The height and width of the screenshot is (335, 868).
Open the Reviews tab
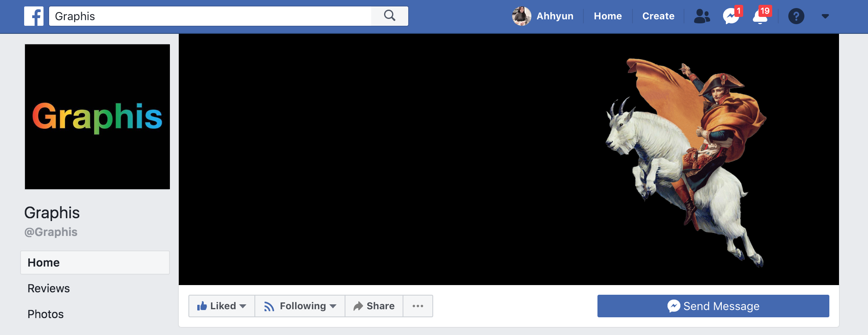(49, 288)
